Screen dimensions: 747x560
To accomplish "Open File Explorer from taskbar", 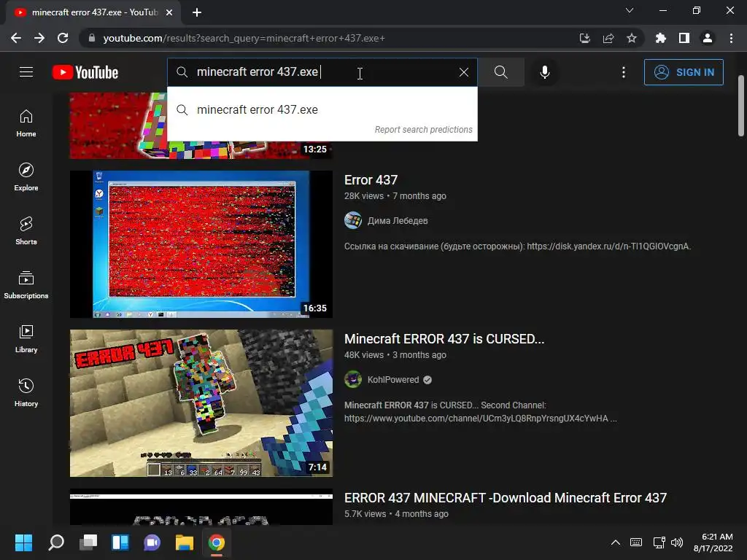I will [x=185, y=542].
